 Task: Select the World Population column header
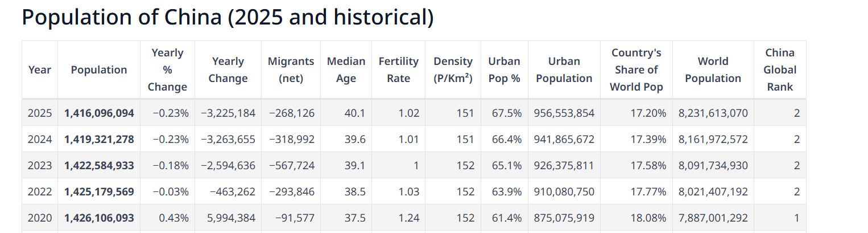[x=713, y=70]
